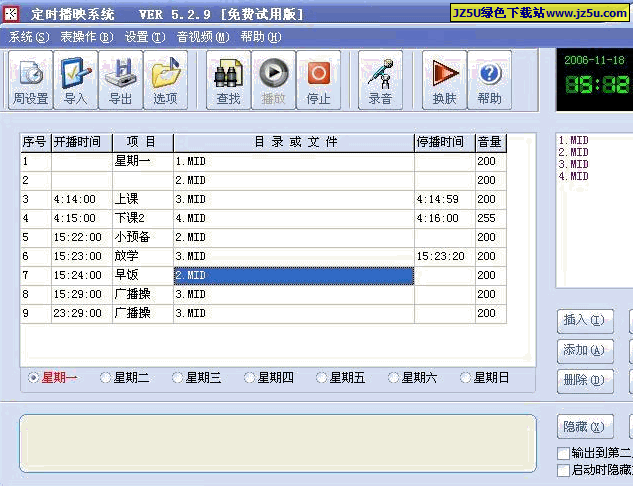
Task: Click the 删除(D) button
Action: tap(585, 380)
